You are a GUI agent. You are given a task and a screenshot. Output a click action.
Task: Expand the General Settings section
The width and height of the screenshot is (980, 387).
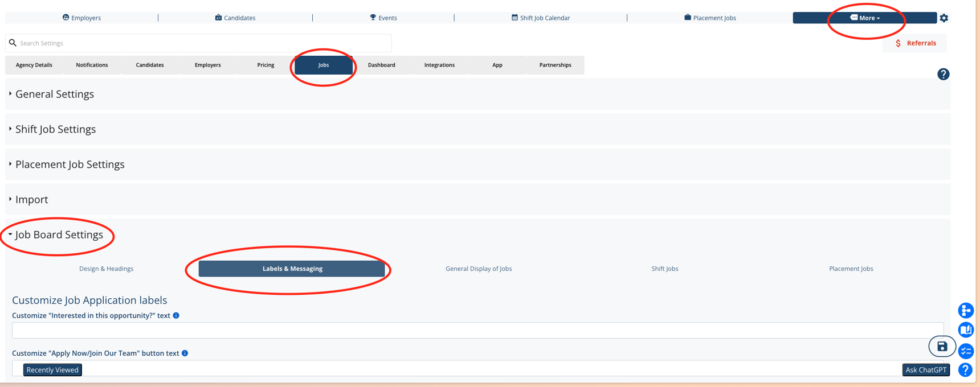pos(55,94)
